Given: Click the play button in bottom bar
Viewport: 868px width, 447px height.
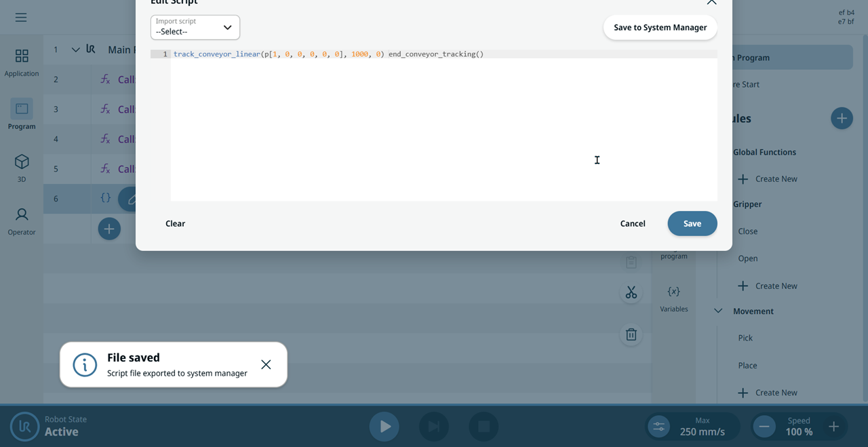Looking at the screenshot, I should (384, 427).
